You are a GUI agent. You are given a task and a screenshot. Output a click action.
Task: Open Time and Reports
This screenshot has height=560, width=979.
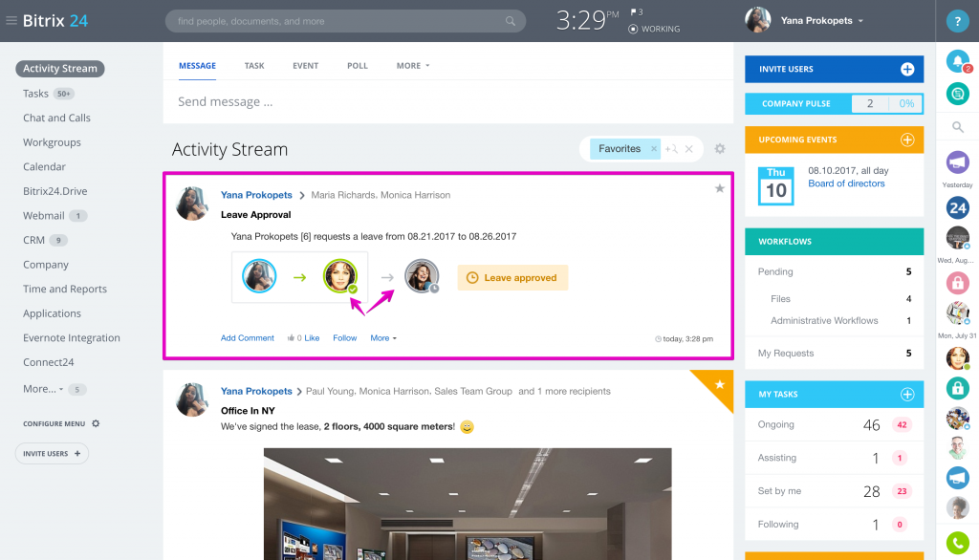point(65,289)
